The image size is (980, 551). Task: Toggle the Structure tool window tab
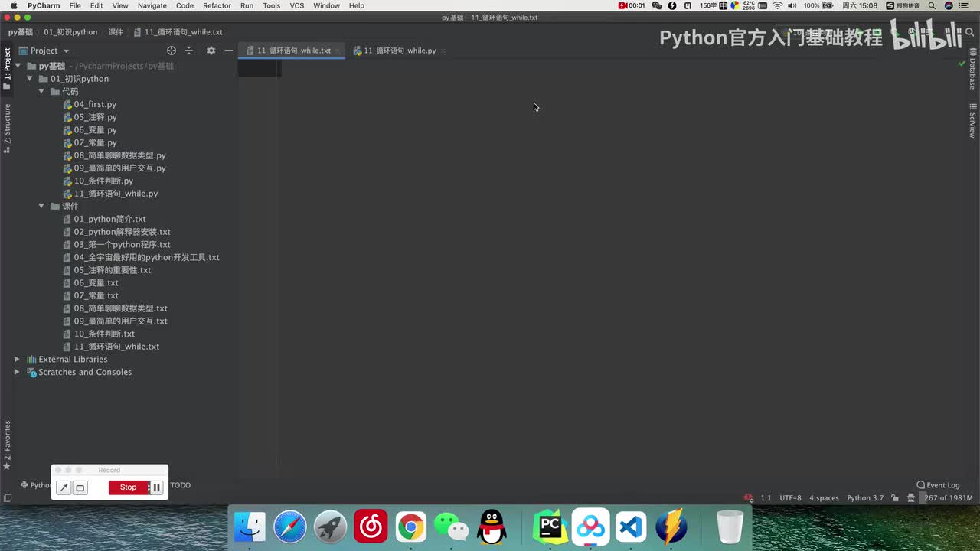[7, 129]
